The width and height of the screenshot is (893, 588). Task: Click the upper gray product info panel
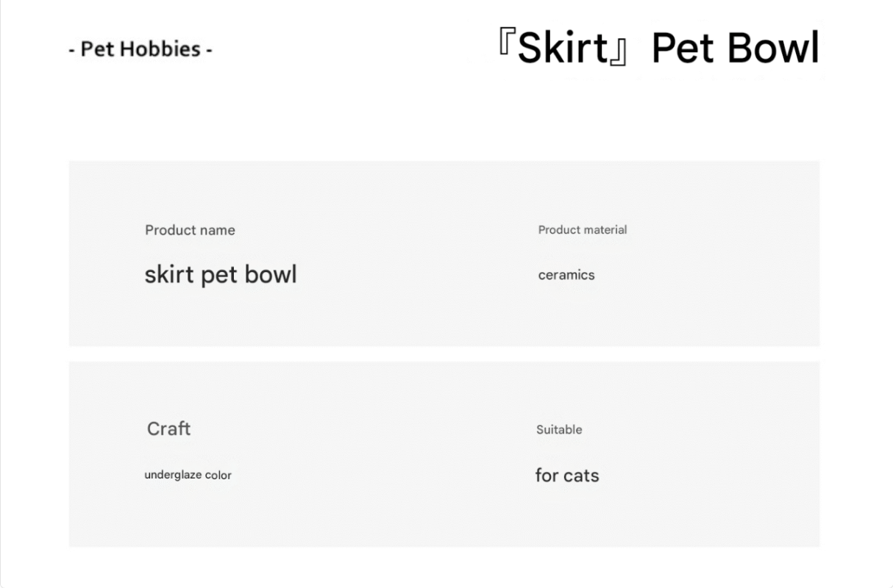click(x=444, y=254)
